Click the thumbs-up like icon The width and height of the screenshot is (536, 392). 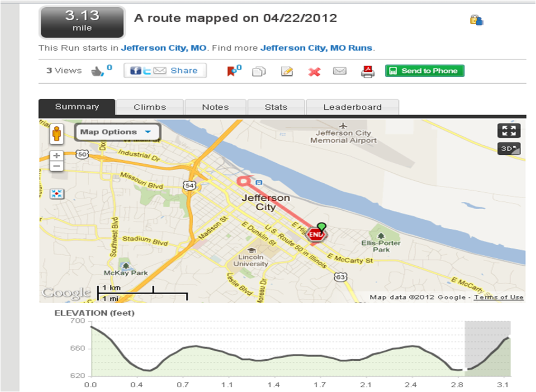[97, 71]
